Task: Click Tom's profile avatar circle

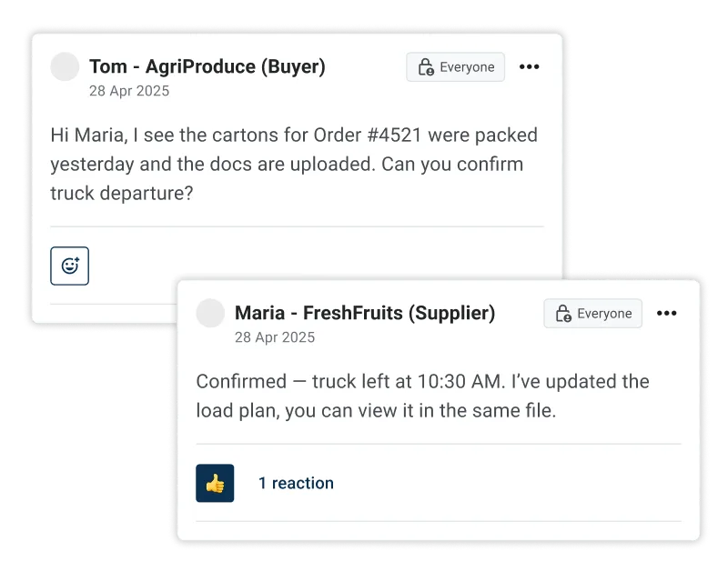Action: point(65,66)
